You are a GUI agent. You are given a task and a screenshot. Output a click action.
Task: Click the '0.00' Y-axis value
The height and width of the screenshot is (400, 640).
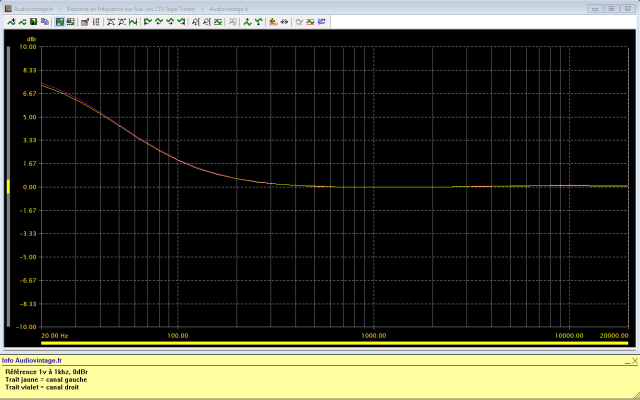[29, 187]
